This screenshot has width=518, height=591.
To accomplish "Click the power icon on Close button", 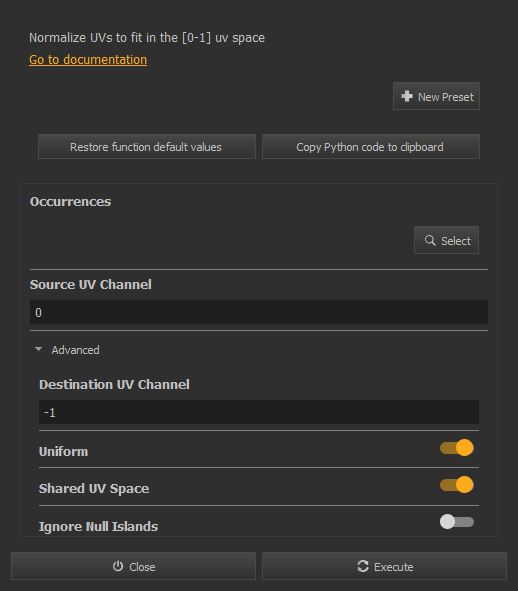I will pos(118,566).
